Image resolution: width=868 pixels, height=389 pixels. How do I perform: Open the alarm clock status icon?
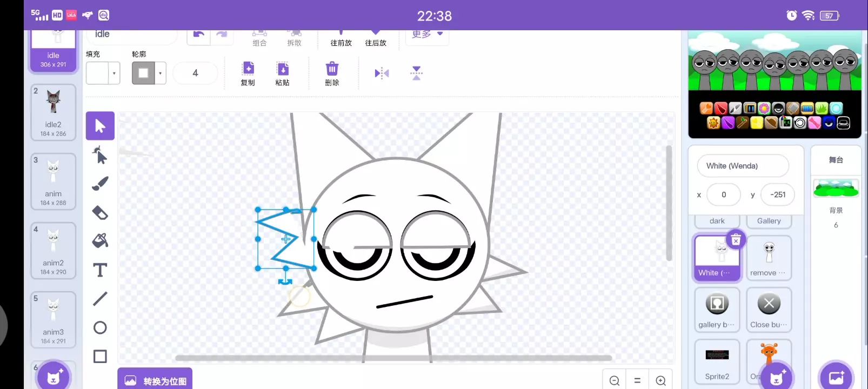pos(791,16)
